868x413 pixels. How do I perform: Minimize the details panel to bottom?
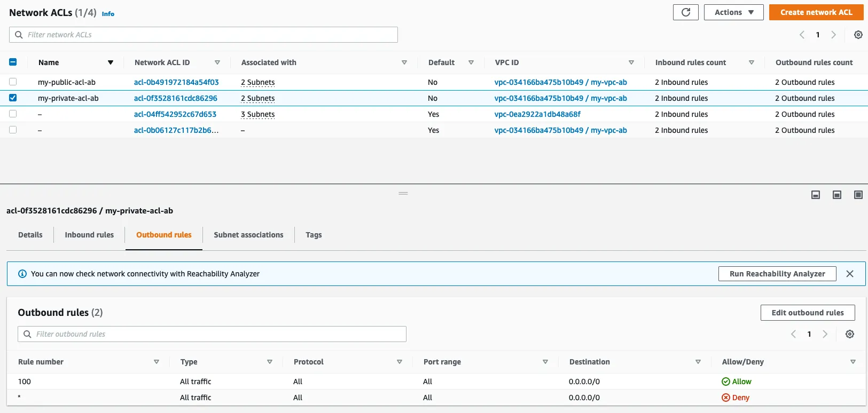816,195
